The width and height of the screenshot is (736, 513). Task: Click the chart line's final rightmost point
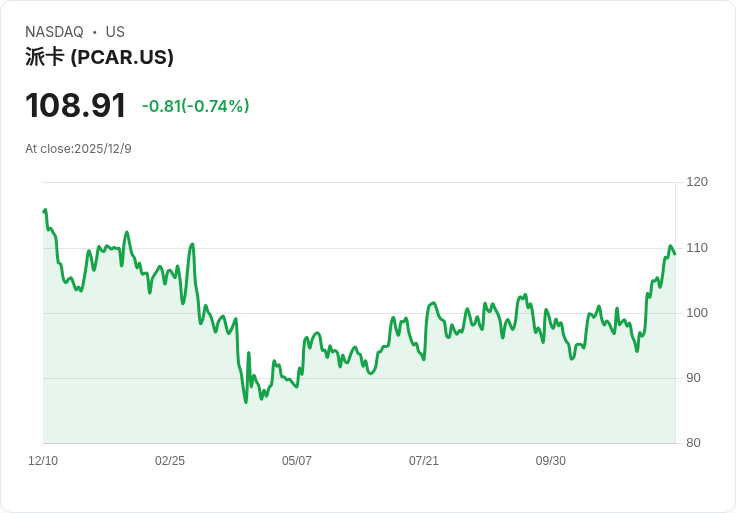click(674, 253)
